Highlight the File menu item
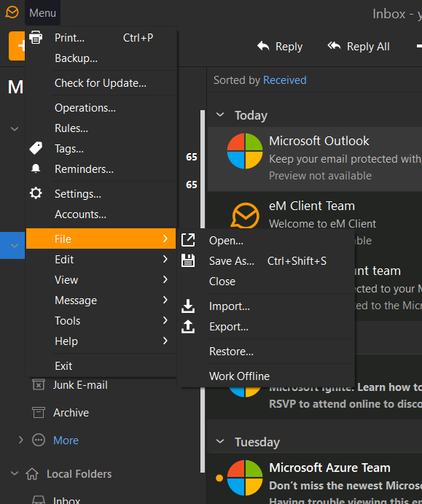The width and height of the screenshot is (422, 504). pyautogui.click(x=101, y=239)
